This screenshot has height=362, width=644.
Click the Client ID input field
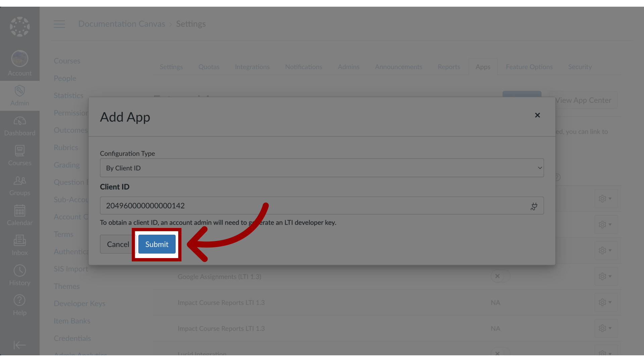[322, 205]
